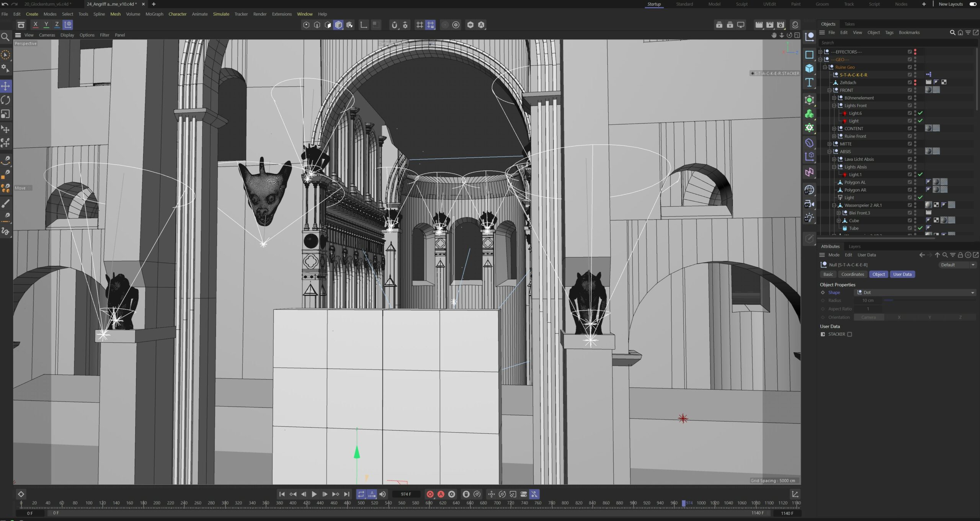The width and height of the screenshot is (980, 521).
Task: Click the Text spline tool icon
Action: click(809, 83)
